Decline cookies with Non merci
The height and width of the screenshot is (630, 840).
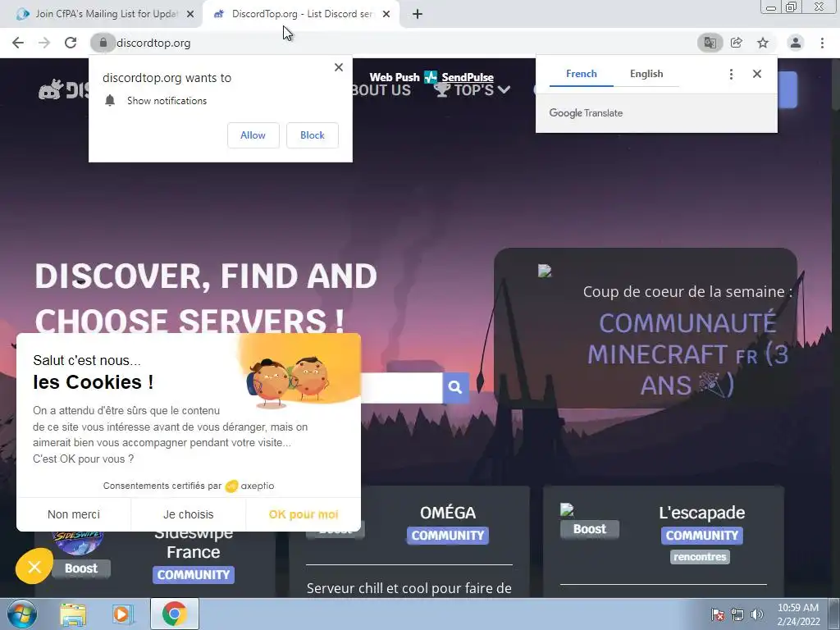[73, 514]
